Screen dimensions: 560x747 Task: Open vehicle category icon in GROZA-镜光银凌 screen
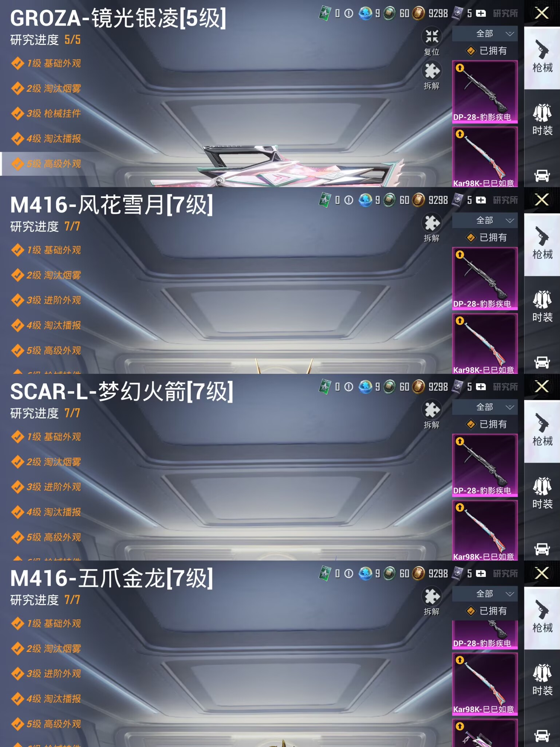[x=542, y=175]
